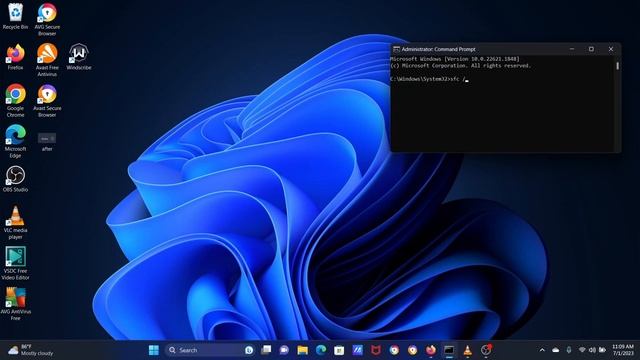This screenshot has height=360, width=640.
Task: Open OBS Studio from the taskbar
Action: coord(486,350)
